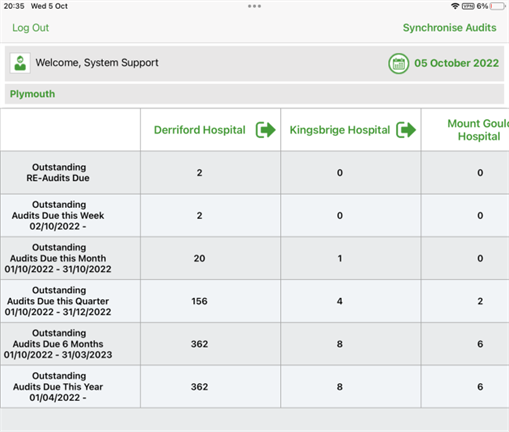509x432 pixels.
Task: Tap Derriford audits due this quarter count 156
Action: 199,301
